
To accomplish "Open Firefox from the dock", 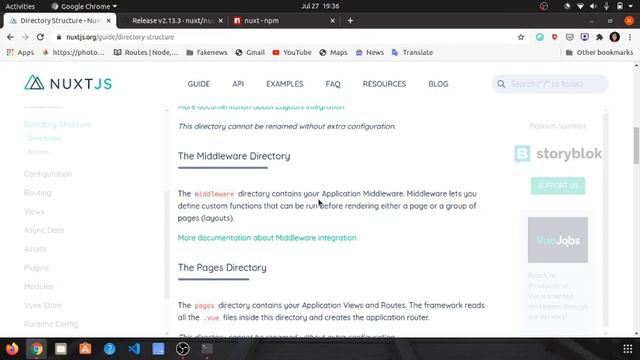I will (x=12, y=349).
